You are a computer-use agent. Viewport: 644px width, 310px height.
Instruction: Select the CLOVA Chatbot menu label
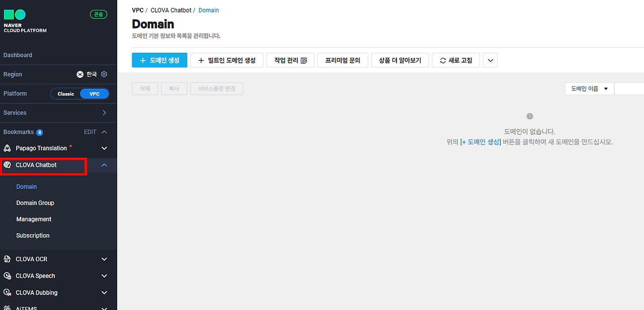36,165
